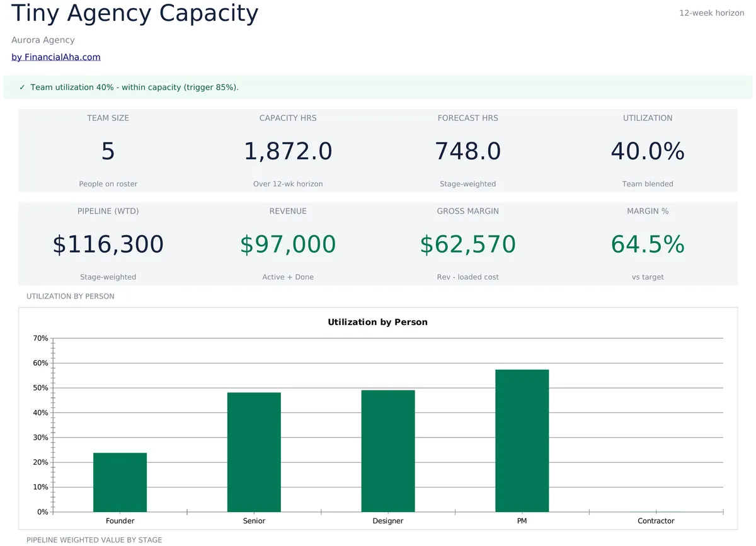Click the Margin % value 64.5%
This screenshot has width=756, height=546.
pyautogui.click(x=648, y=244)
